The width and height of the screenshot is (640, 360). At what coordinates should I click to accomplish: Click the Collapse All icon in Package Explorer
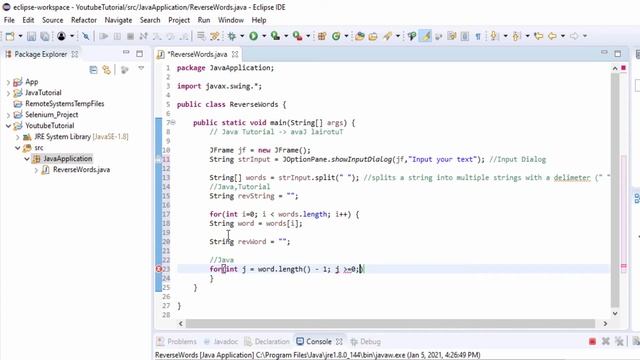click(93, 70)
